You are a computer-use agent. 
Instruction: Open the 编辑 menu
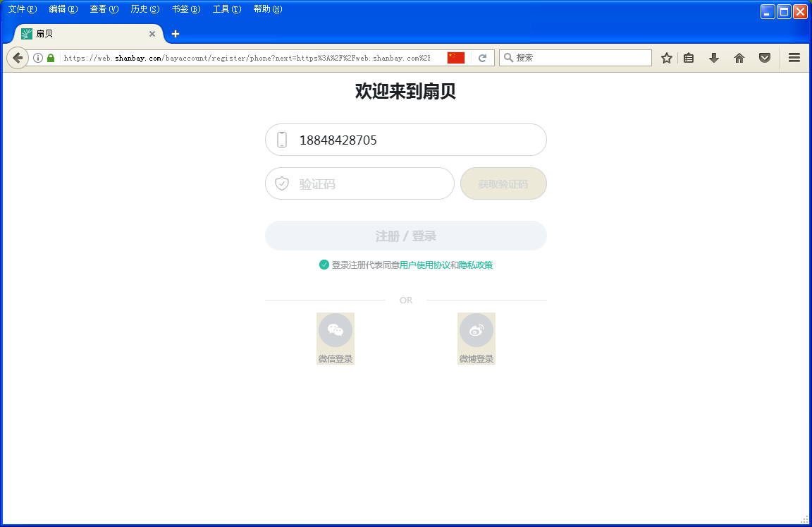63,8
